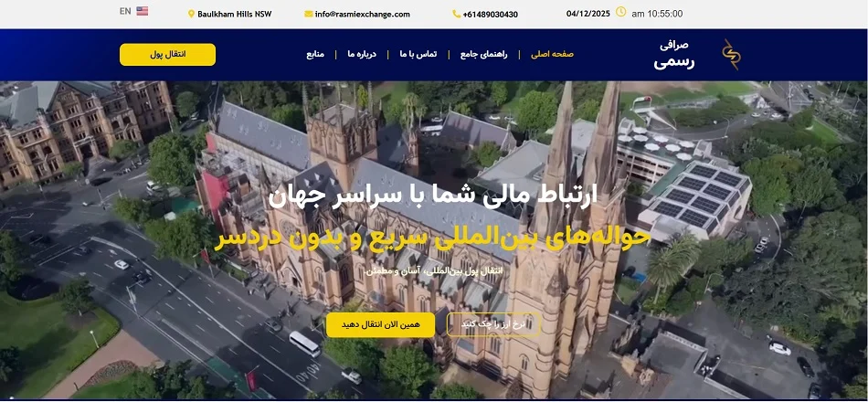868x402 pixels.
Task: Open the صفحه اصلی home menu item
Action: [x=552, y=55]
